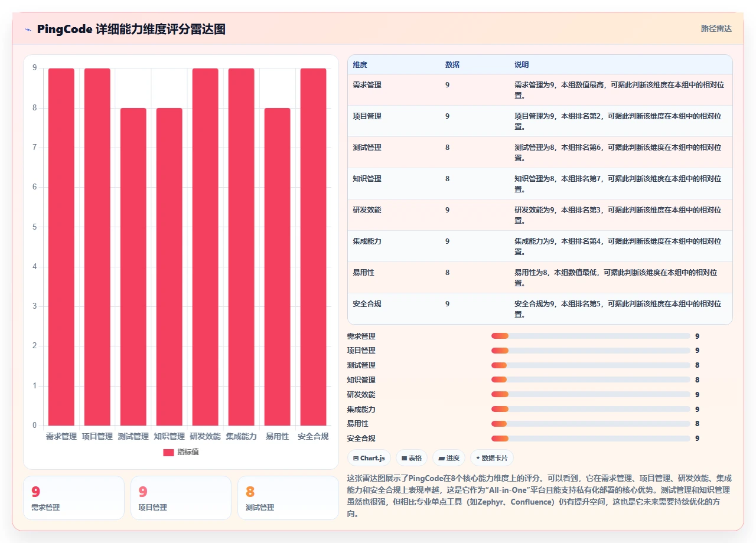Select the 项目管理 table row name

(367, 116)
